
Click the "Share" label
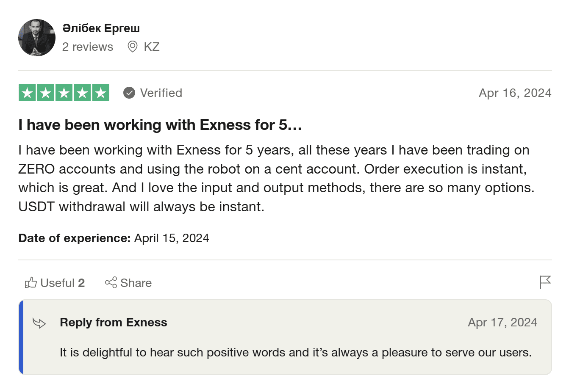coord(136,283)
